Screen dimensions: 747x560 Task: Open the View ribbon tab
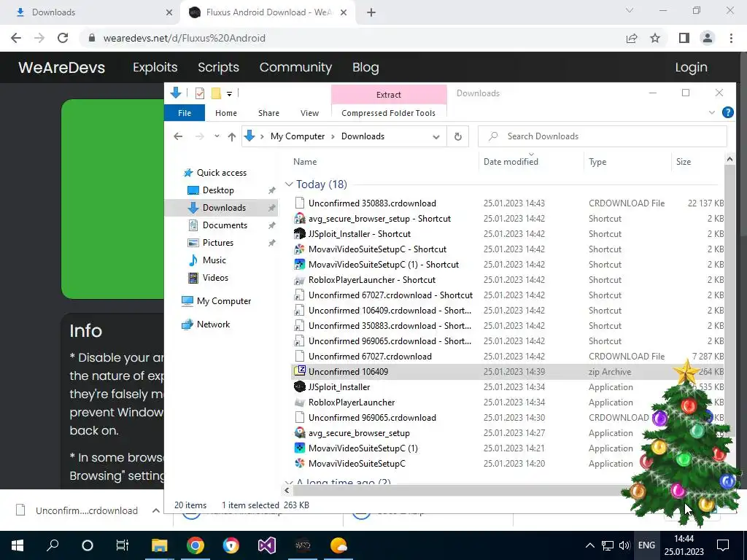point(309,113)
